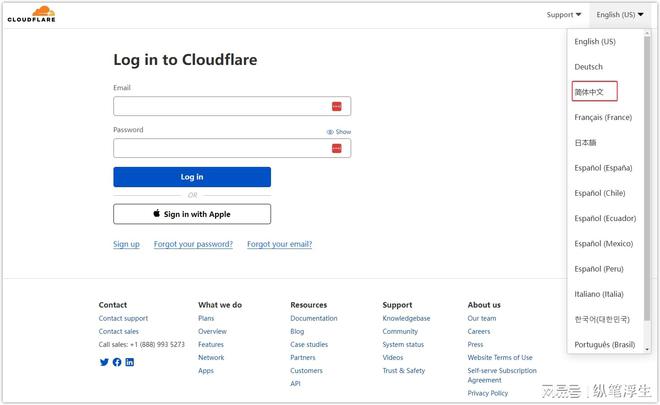Select 简体中文 from language list

pos(589,92)
